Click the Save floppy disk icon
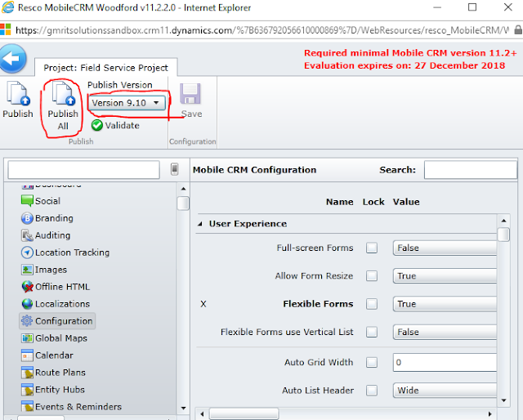Screen dimensions: 523x420 pos(190,94)
